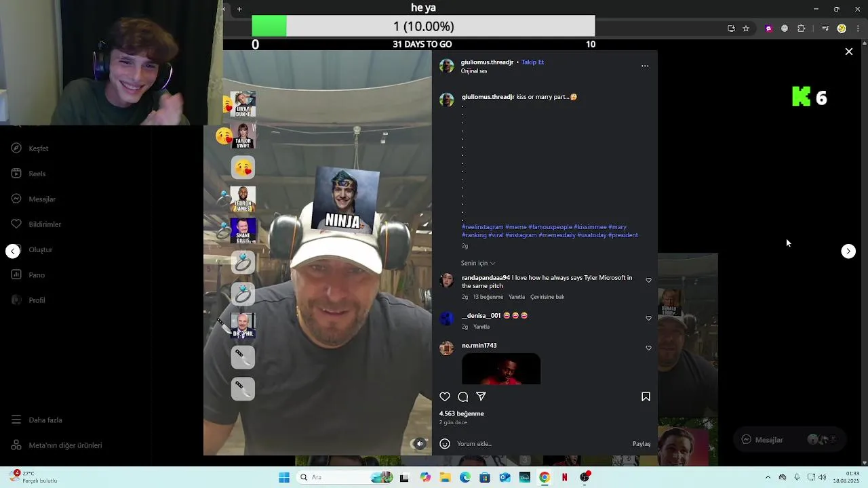
Task: Open Netflix from the taskbar
Action: (x=564, y=477)
